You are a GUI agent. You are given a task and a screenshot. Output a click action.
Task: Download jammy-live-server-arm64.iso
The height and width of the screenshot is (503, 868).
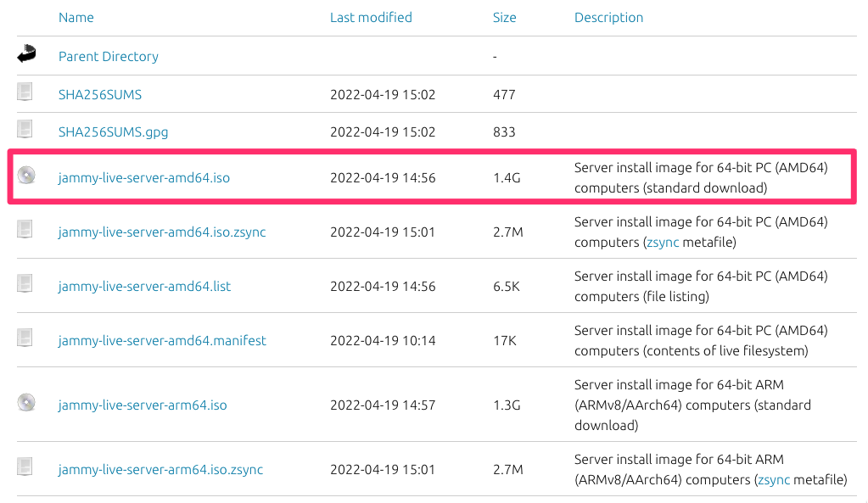143,405
